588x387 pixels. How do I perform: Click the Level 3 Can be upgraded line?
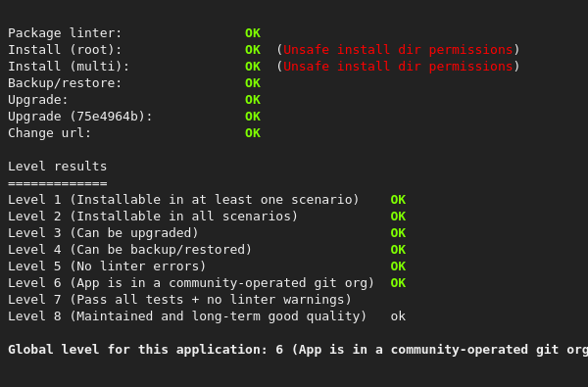coord(103,233)
